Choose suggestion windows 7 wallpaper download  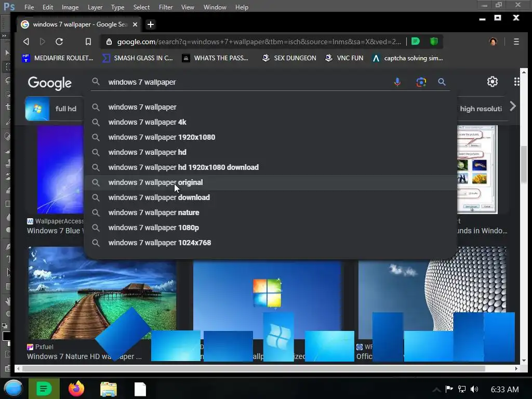tap(270, 197)
